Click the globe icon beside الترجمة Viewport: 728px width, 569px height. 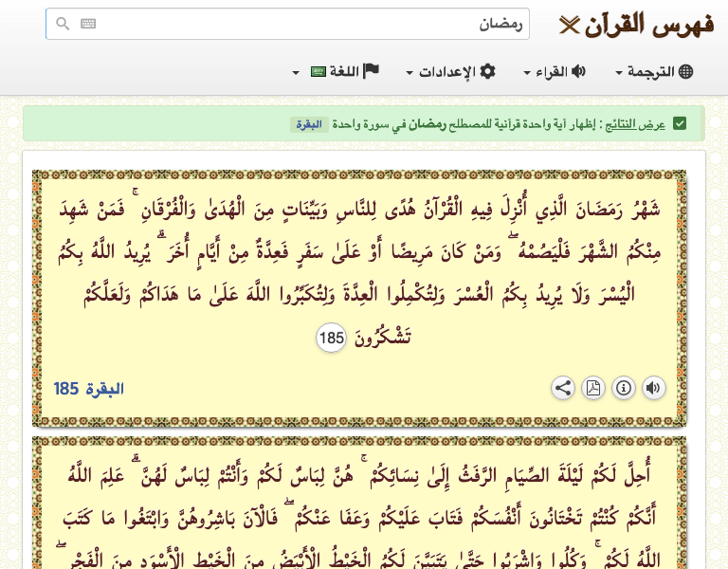685,71
